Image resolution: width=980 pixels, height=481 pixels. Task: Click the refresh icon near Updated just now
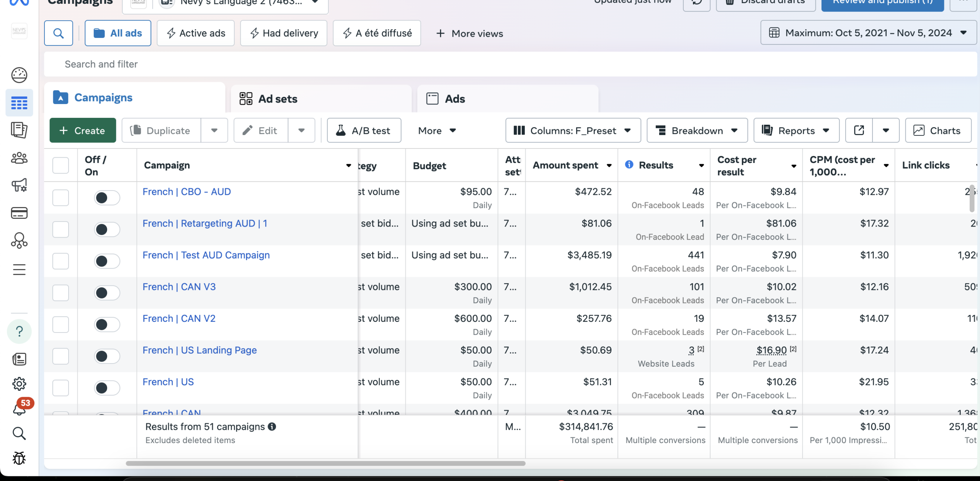coord(697,2)
